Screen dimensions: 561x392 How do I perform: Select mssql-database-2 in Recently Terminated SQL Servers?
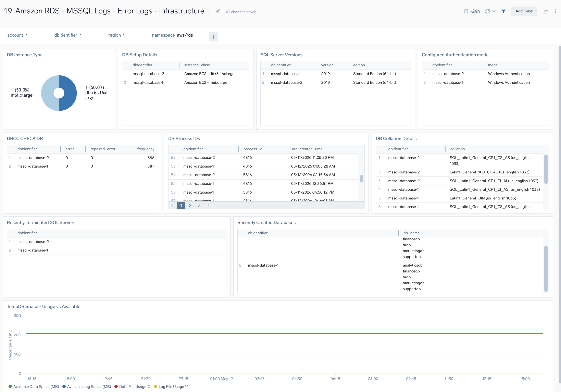coord(33,242)
